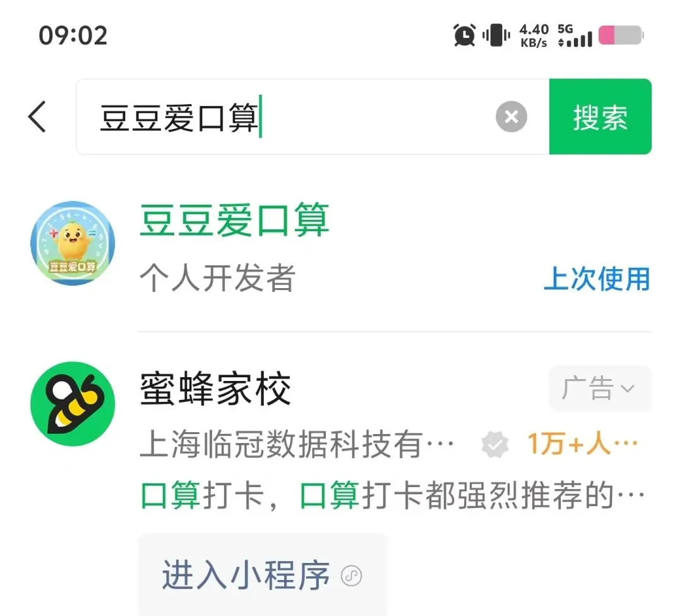
Task: Tap the mini program link icon
Action: [x=352, y=576]
